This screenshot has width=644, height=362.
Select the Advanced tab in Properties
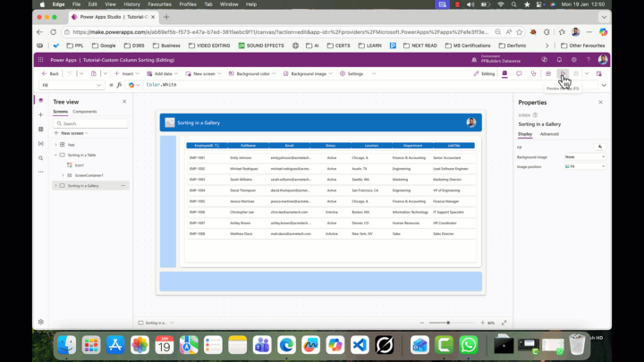549,134
